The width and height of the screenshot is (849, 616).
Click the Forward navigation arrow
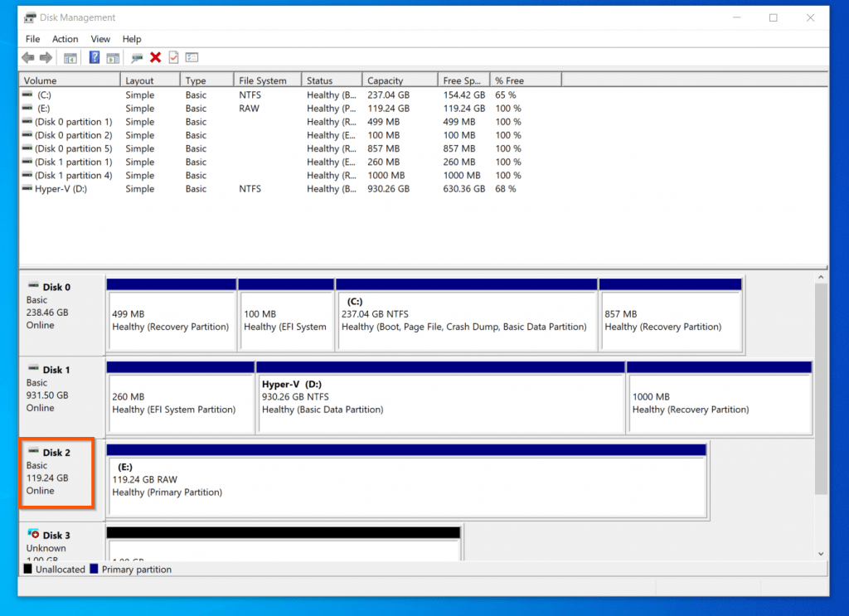pyautogui.click(x=46, y=57)
